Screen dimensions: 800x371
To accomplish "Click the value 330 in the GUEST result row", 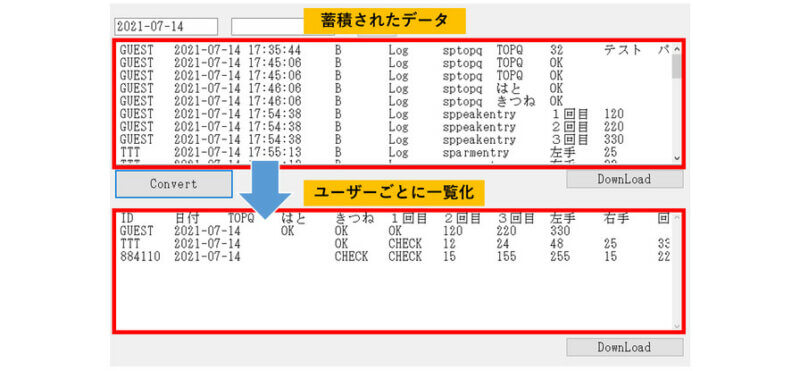I will [560, 231].
